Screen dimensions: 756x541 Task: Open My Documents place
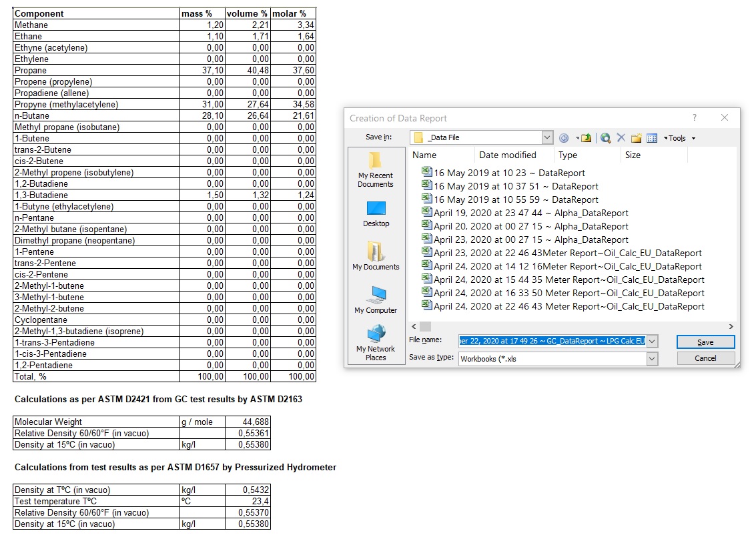tap(376, 256)
